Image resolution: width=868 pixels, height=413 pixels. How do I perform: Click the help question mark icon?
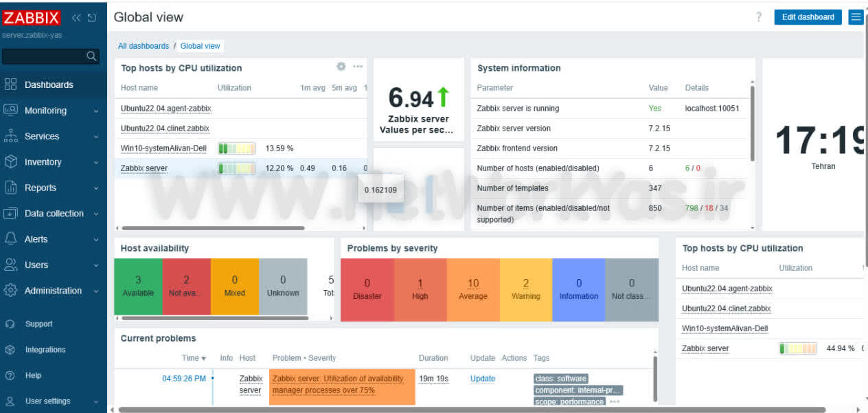[x=759, y=17]
